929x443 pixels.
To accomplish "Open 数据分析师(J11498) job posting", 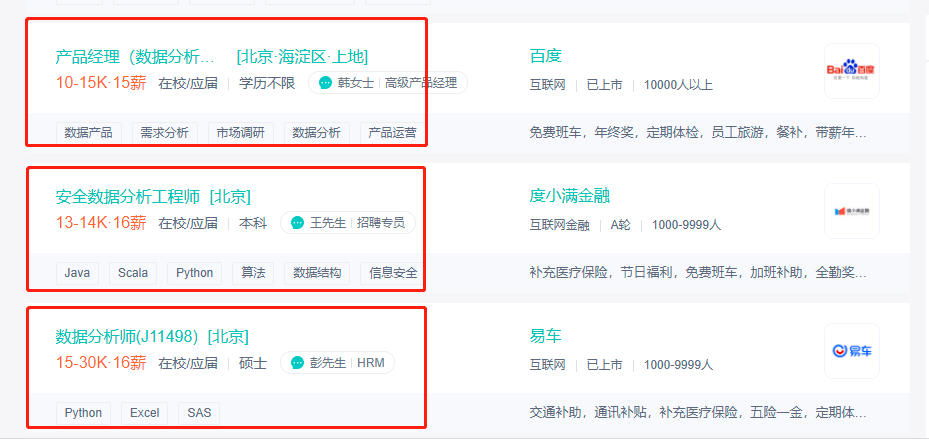I will tap(126, 336).
